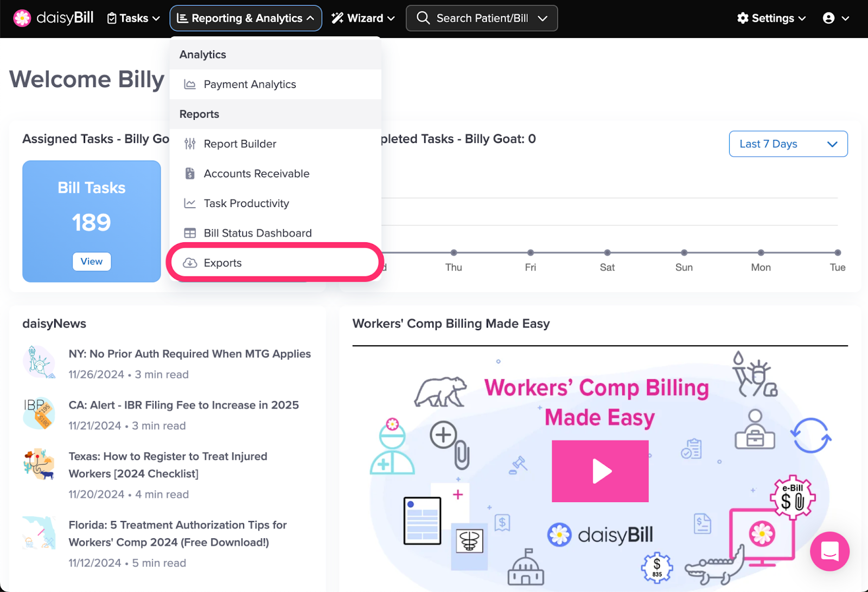The height and width of the screenshot is (592, 868).
Task: Click the Texas article thumbnail image
Action: pos(39,464)
